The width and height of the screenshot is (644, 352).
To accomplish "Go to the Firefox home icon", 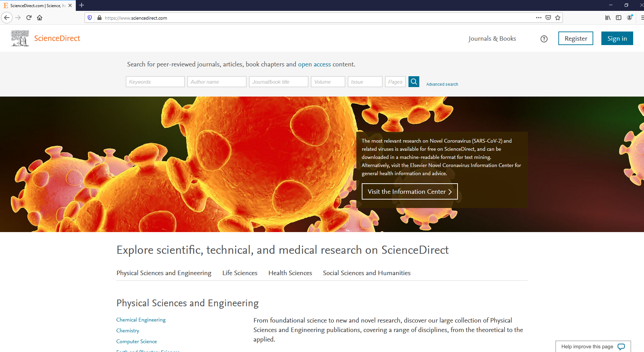I will click(x=40, y=18).
